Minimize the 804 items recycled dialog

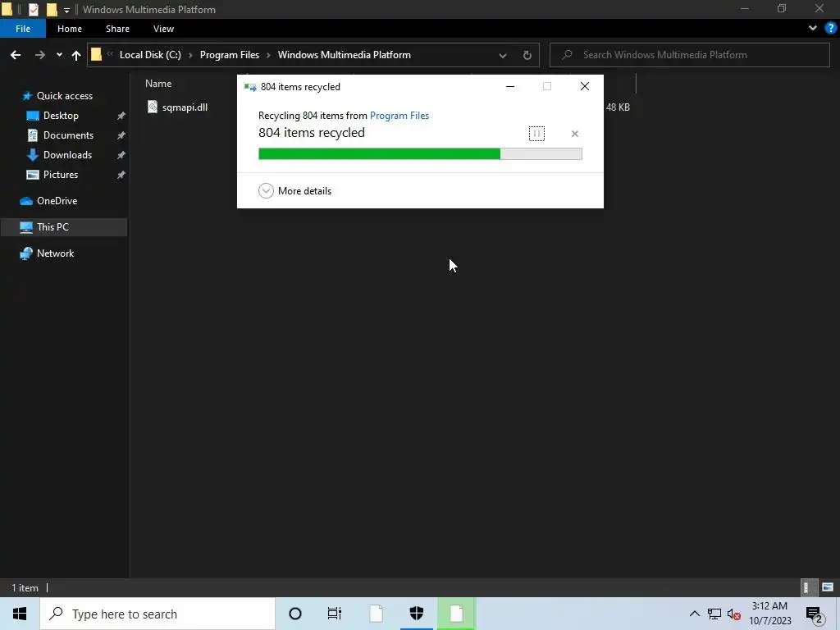(x=510, y=86)
